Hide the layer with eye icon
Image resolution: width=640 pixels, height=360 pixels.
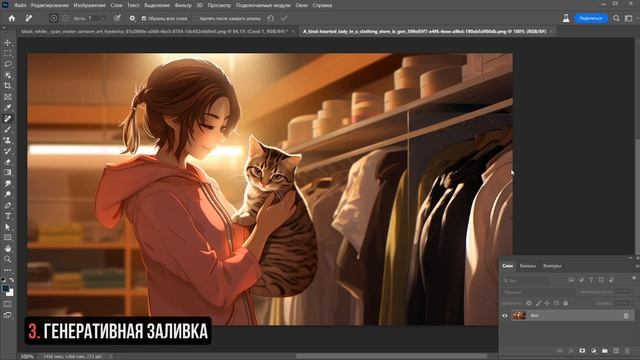click(505, 316)
